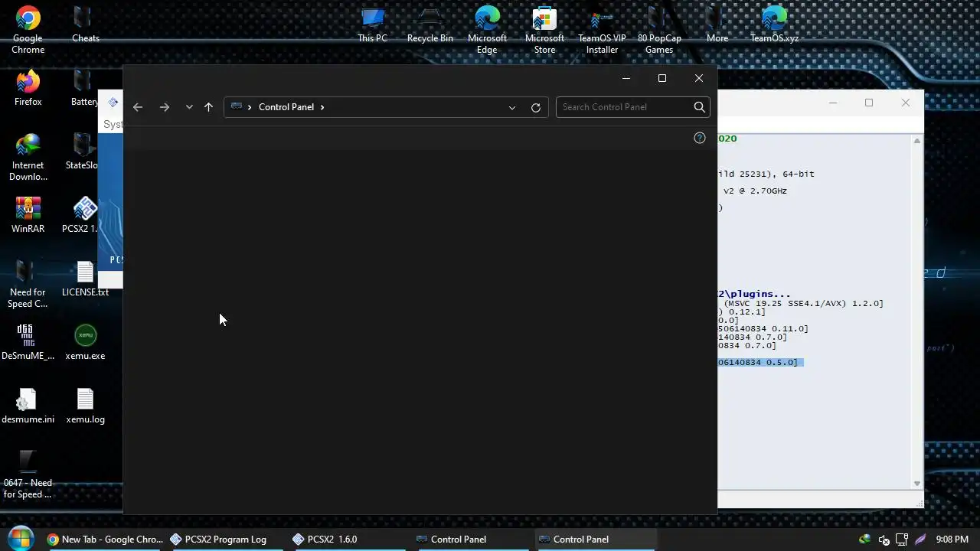The image size is (980, 551).
Task: Focus the Search Control Panel field
Action: click(624, 107)
